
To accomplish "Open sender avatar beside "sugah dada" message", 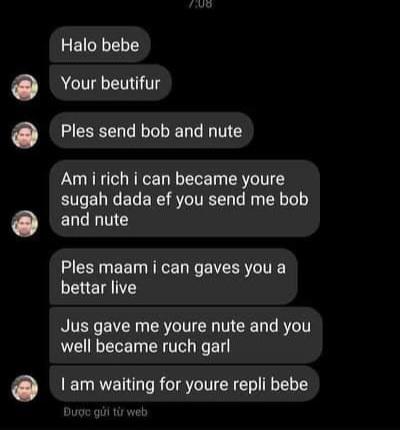I will 25,223.
